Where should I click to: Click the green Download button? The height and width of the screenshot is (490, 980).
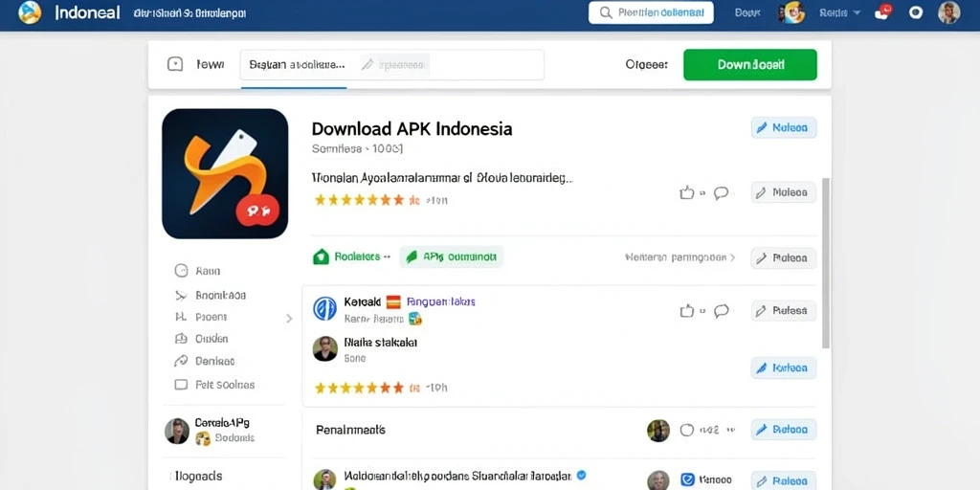(750, 64)
